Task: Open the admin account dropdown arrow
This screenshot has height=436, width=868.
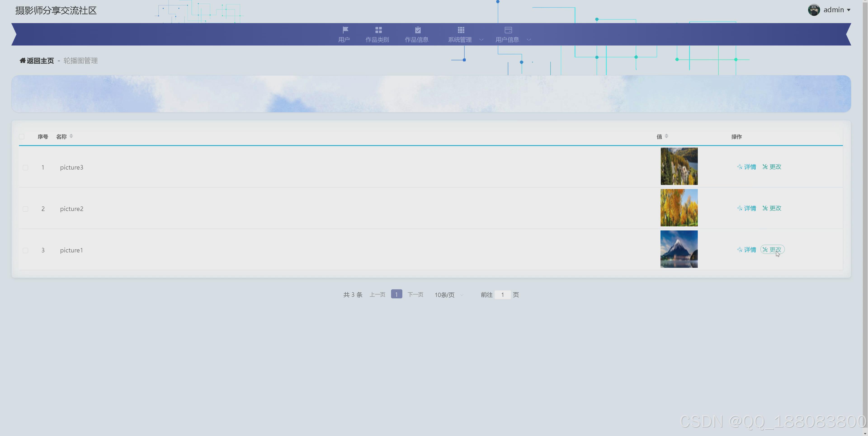Action: click(x=849, y=10)
